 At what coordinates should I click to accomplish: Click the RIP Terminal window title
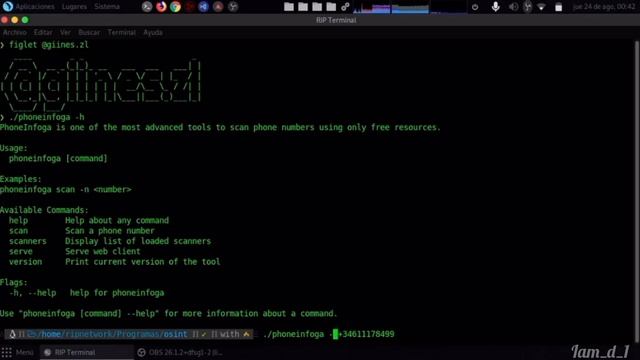point(336,20)
